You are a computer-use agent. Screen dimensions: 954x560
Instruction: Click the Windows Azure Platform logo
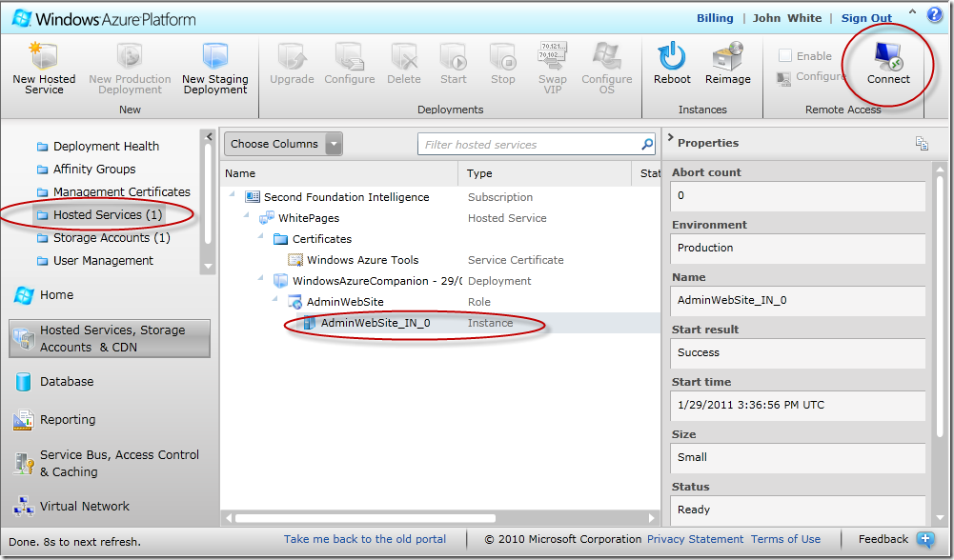click(x=104, y=18)
